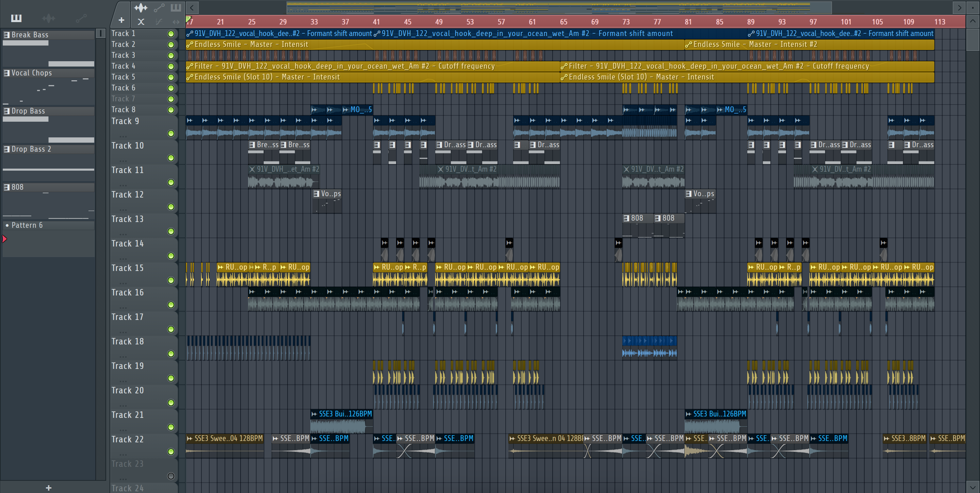The image size is (980, 493).
Task: Select Track 16 header label
Action: [128, 292]
